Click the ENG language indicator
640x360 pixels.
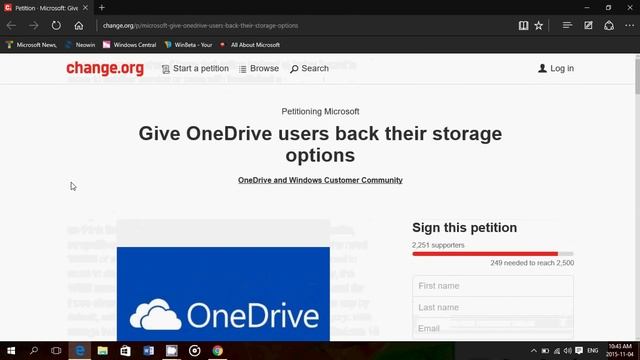tap(593, 351)
